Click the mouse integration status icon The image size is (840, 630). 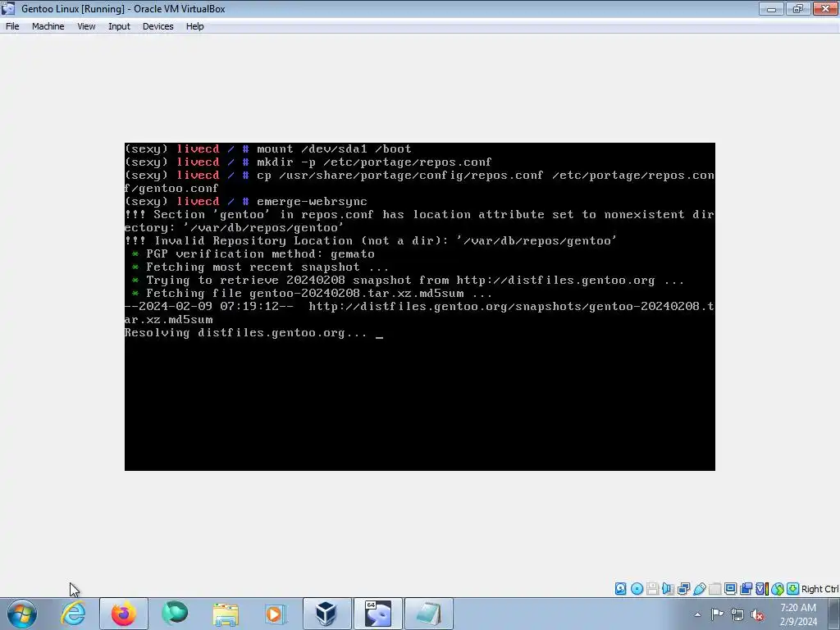click(x=778, y=589)
